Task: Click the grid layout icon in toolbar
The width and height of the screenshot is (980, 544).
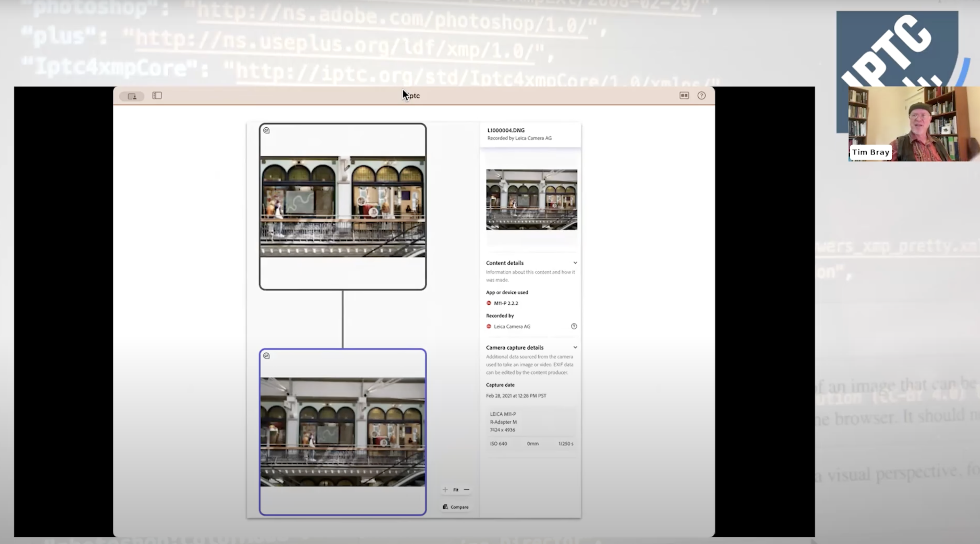Action: [x=684, y=96]
